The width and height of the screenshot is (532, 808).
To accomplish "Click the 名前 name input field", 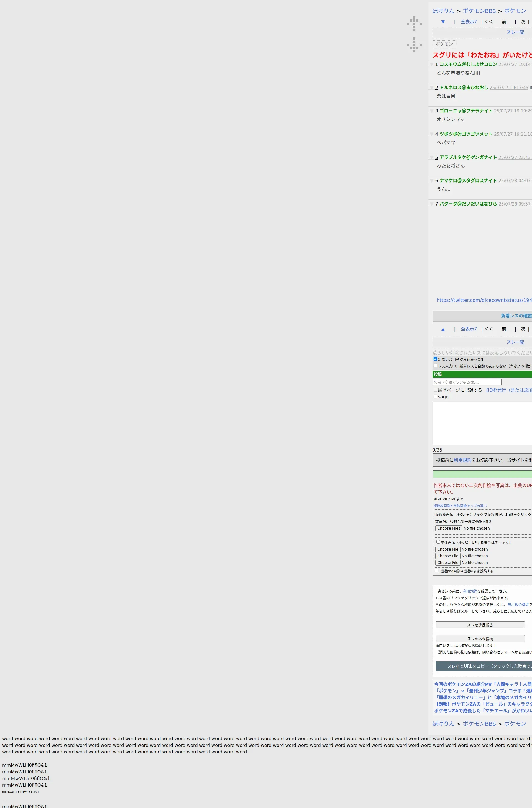I will pyautogui.click(x=467, y=382).
